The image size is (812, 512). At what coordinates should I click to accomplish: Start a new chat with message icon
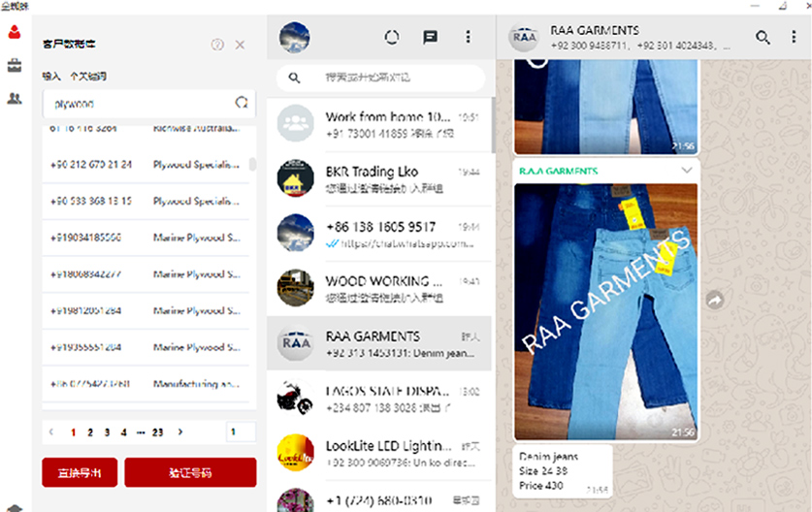[430, 38]
